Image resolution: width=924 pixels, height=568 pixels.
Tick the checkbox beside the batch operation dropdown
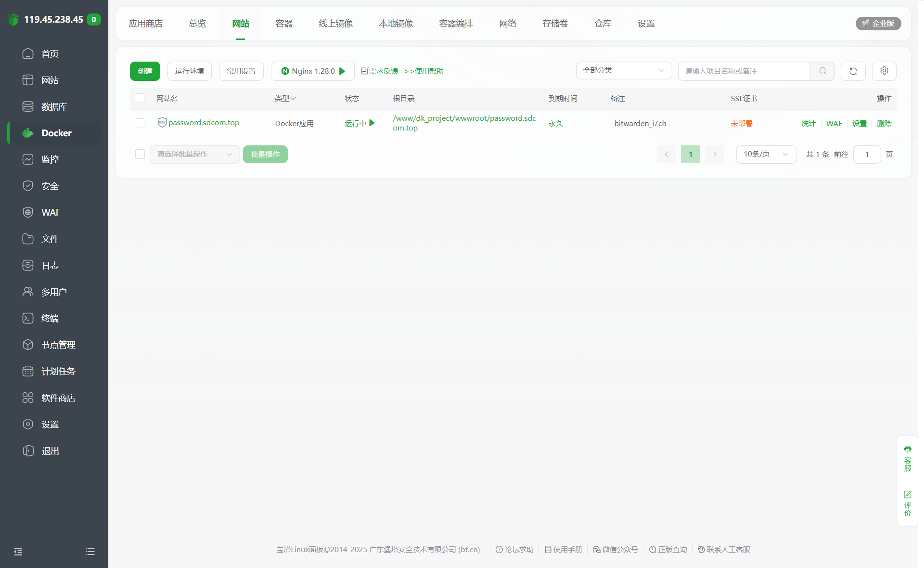140,154
